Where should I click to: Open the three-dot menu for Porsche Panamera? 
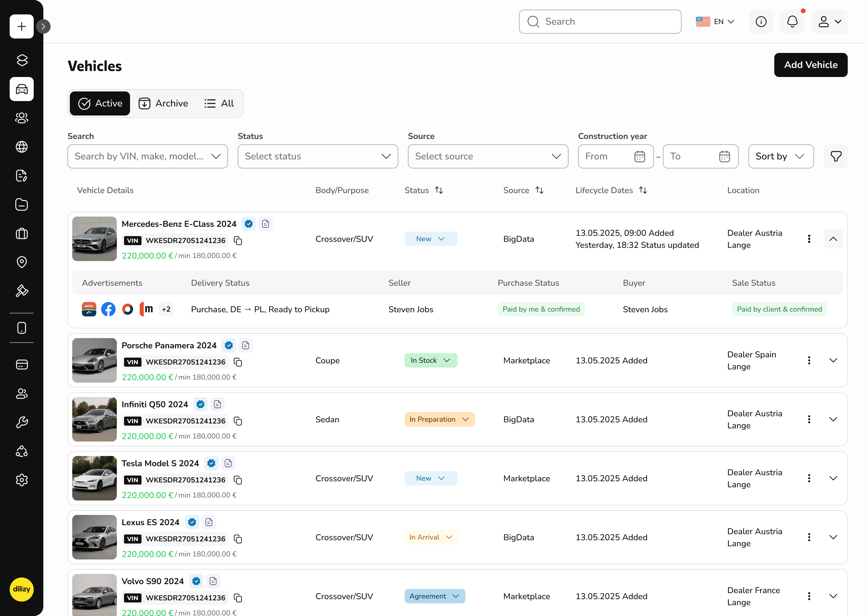click(x=809, y=360)
